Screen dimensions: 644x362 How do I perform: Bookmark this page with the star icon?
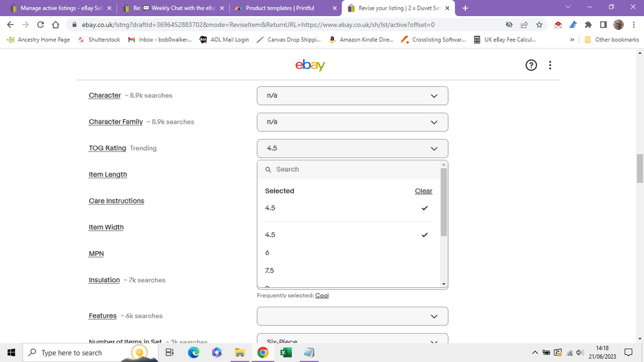coord(540,24)
